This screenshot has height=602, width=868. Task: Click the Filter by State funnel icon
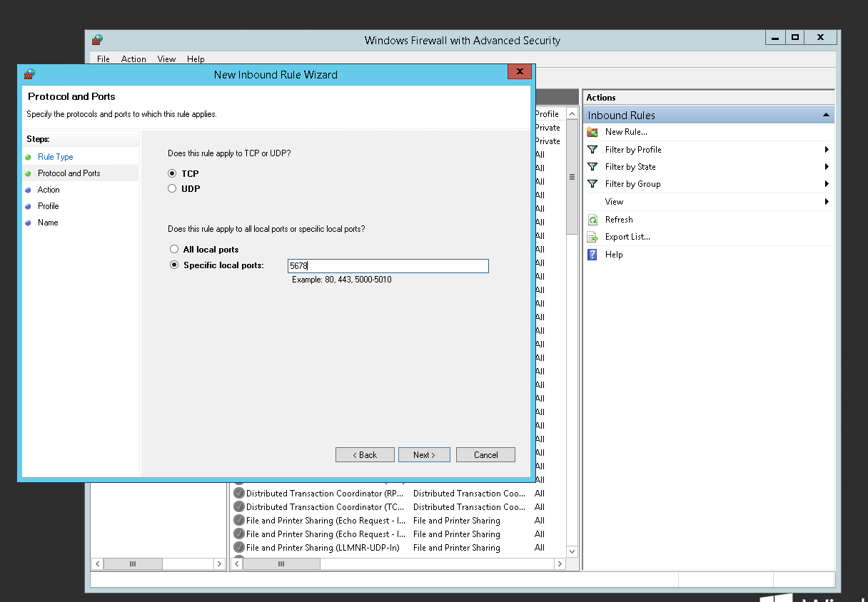click(592, 167)
